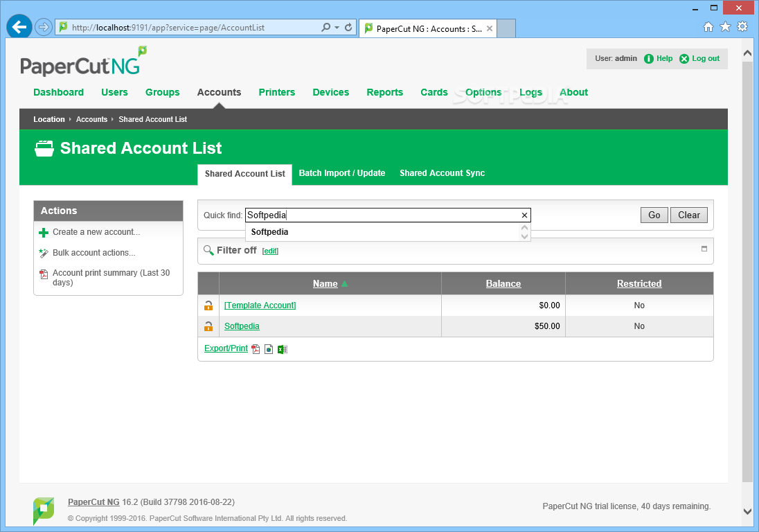Image resolution: width=759 pixels, height=532 pixels.
Task: Open the Printers section
Action: (x=276, y=92)
